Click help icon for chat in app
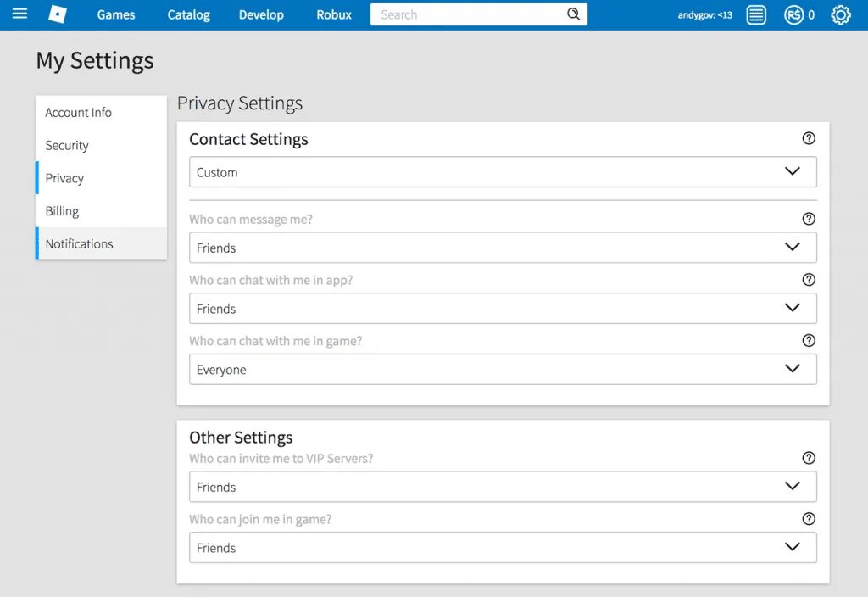This screenshot has height=597, width=868. click(809, 280)
